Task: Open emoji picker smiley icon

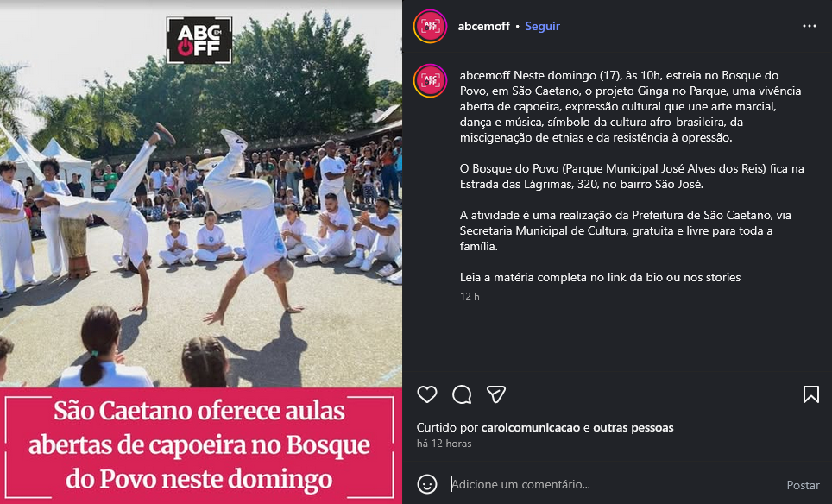Action: coord(427,484)
